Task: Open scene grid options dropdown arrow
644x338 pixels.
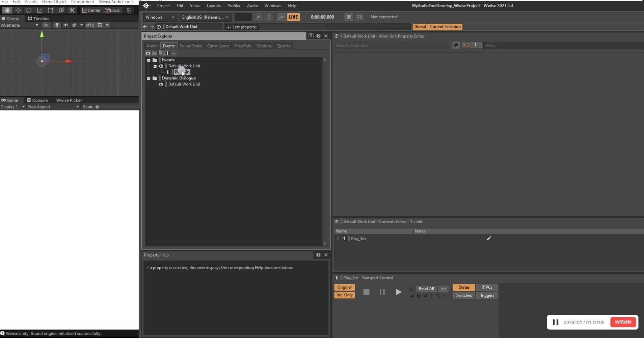Action: tap(107, 25)
